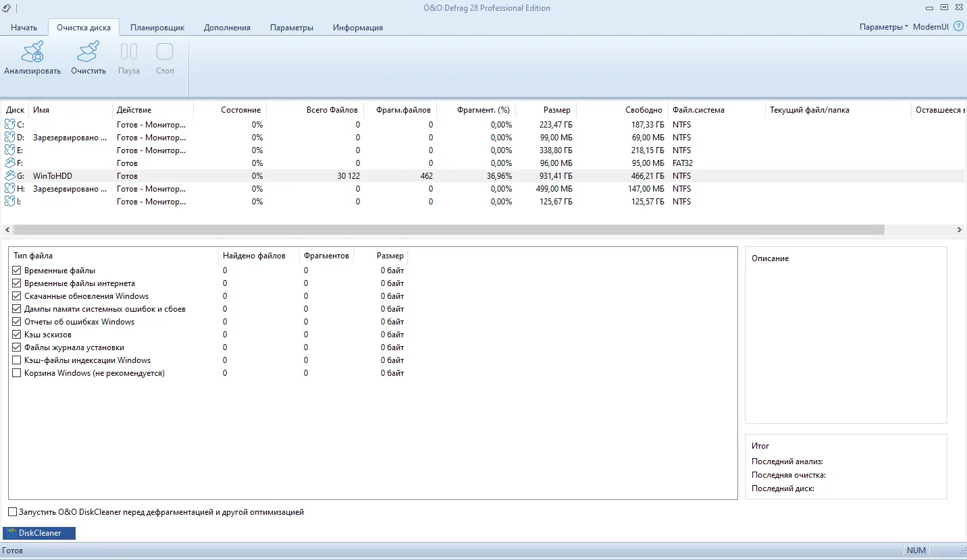Image resolution: width=967 pixels, height=560 pixels.
Task: Select the drive H: icon
Action: point(9,188)
